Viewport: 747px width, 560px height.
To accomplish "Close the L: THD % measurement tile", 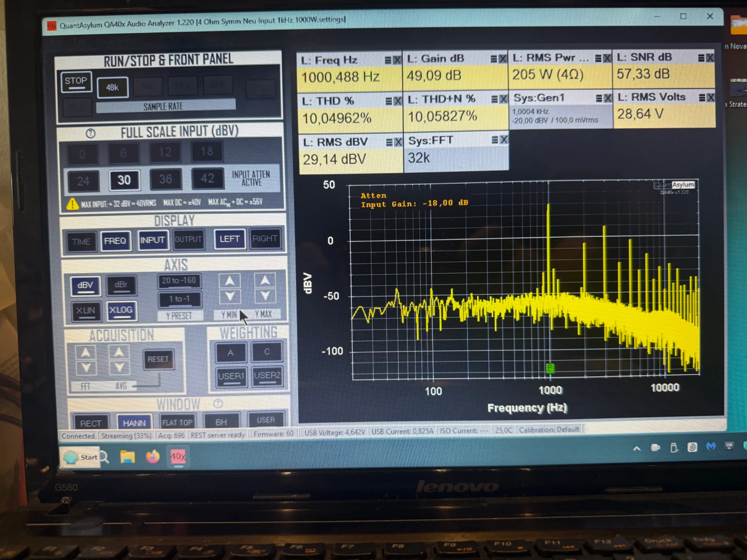I will [x=398, y=101].
